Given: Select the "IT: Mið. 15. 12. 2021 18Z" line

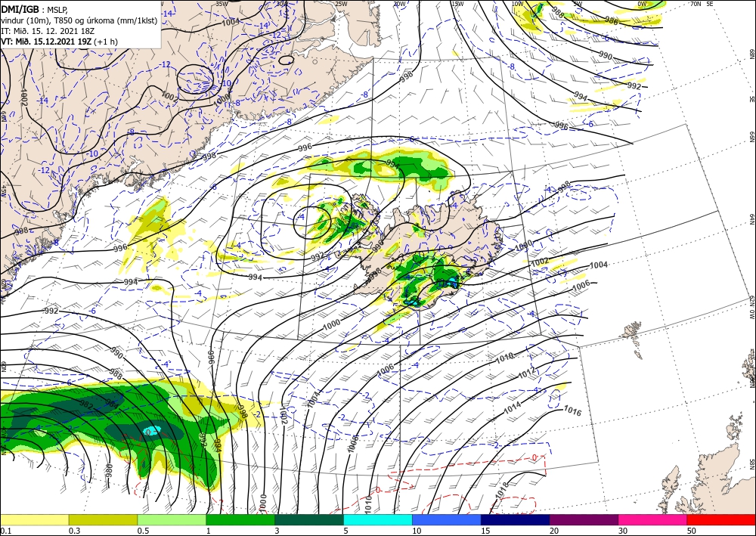Looking at the screenshot, I should click(48, 31).
